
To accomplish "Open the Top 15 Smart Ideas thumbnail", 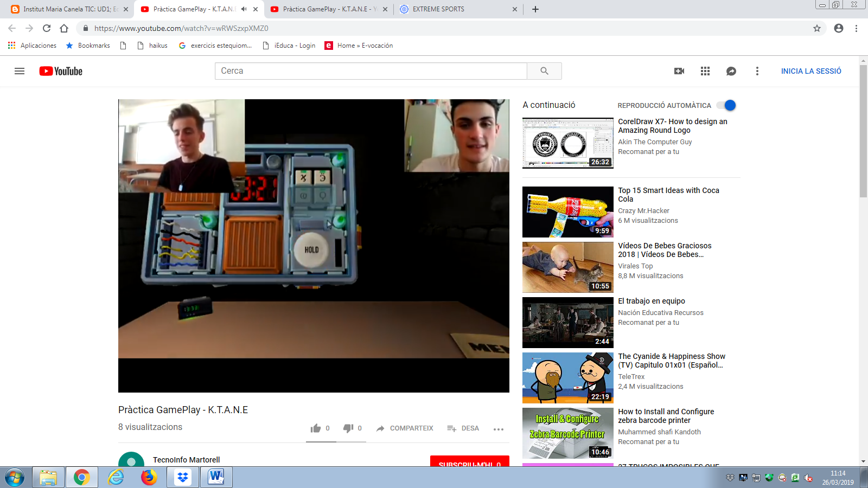I will coord(567,212).
